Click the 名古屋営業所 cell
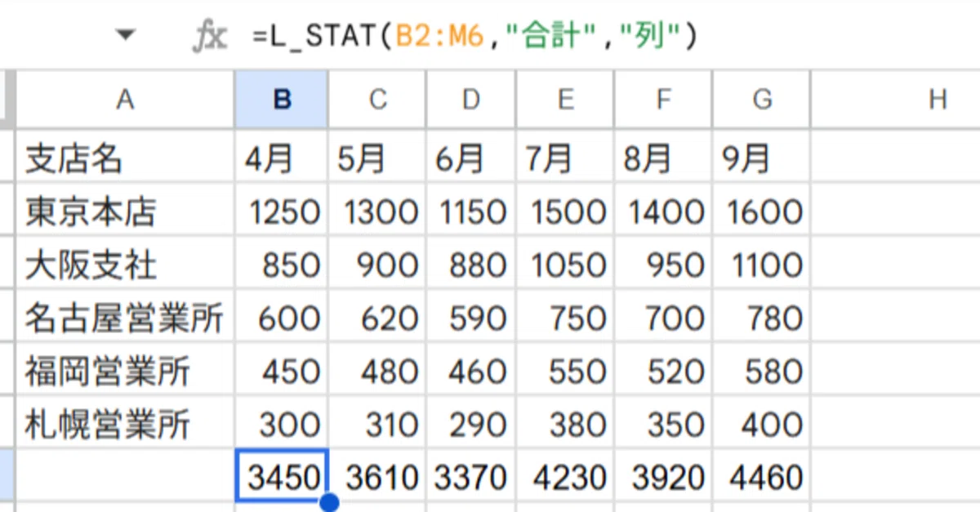This screenshot has height=512, width=980. click(x=125, y=318)
